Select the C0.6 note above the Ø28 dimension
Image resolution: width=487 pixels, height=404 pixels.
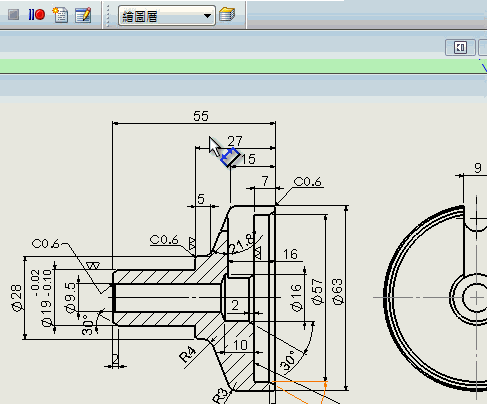click(x=45, y=244)
